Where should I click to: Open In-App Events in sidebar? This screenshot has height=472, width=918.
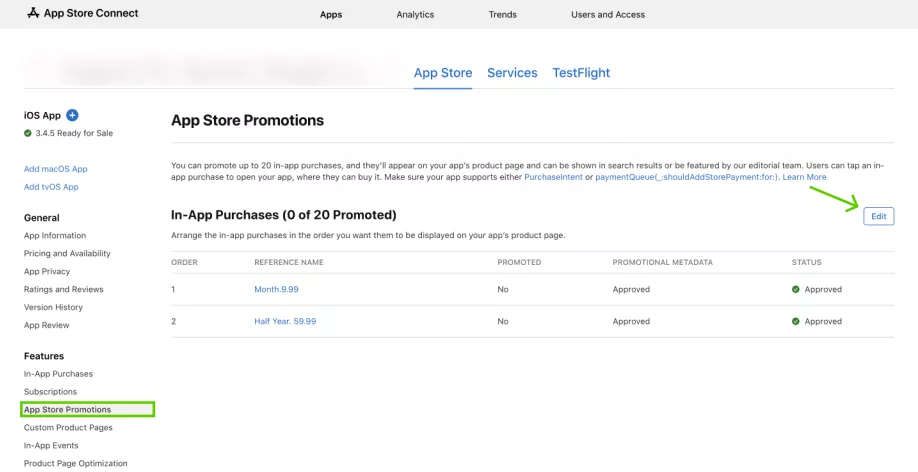(x=51, y=446)
